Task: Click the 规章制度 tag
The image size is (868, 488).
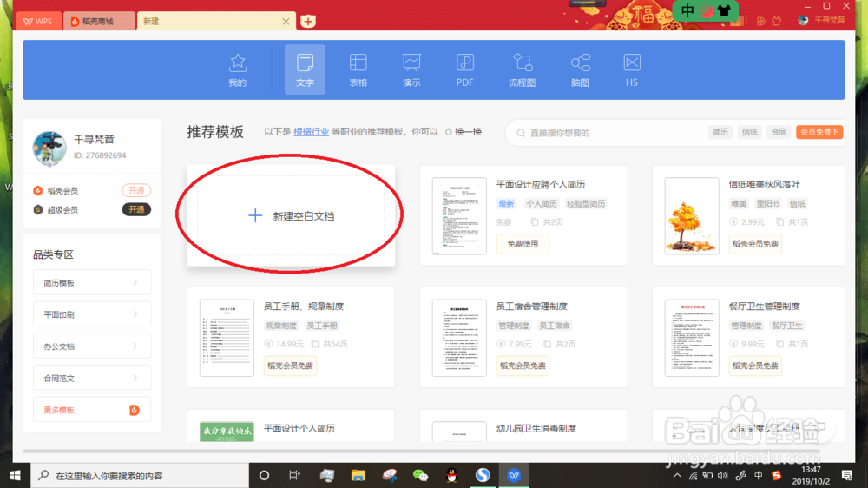Action: pyautogui.click(x=281, y=325)
